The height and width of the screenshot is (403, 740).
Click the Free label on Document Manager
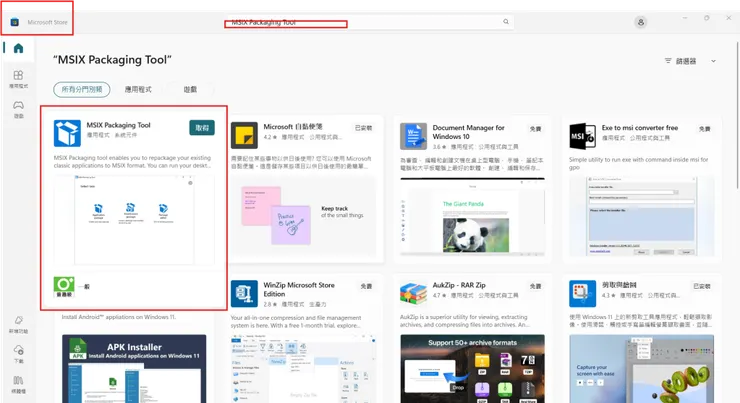535,128
